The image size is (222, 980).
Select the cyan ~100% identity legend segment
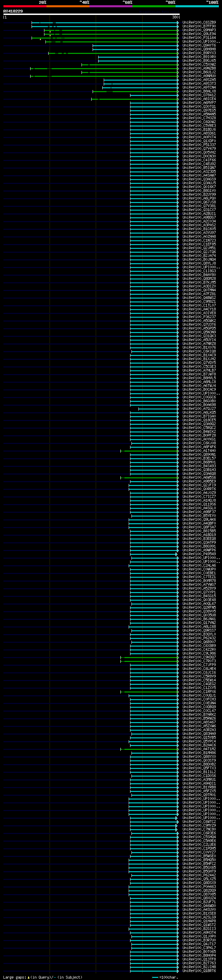point(197,6)
